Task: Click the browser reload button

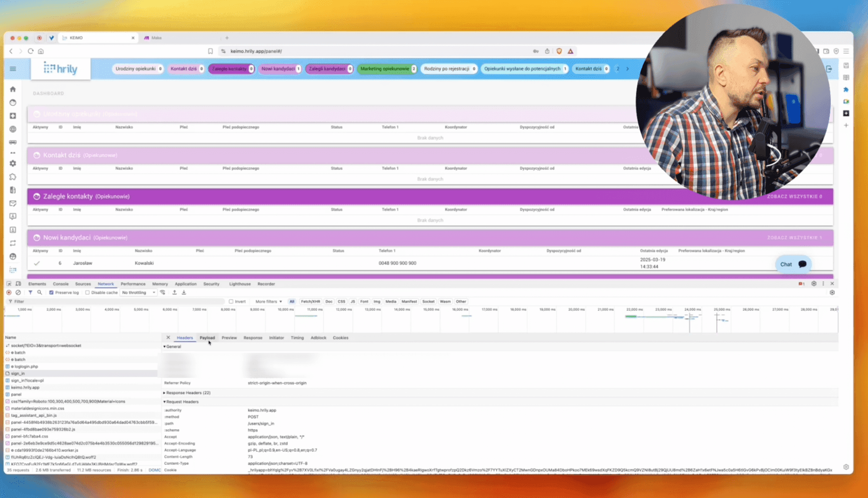Action: click(x=30, y=51)
